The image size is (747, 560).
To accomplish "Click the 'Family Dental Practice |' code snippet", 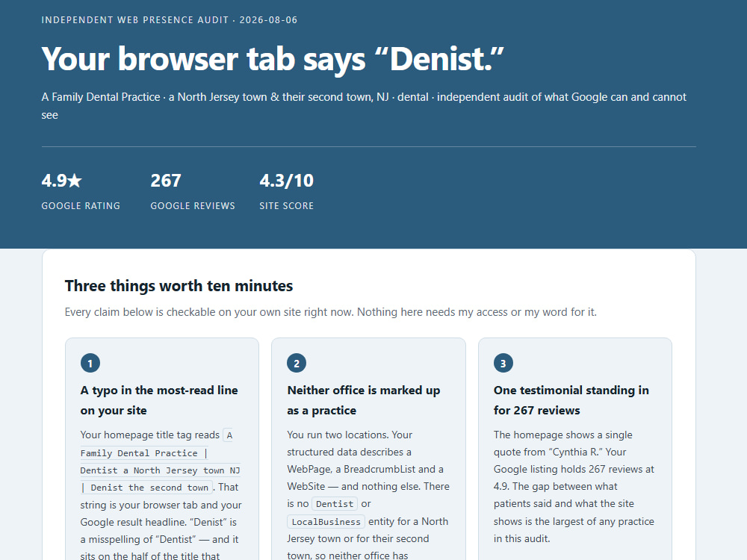I will point(144,453).
